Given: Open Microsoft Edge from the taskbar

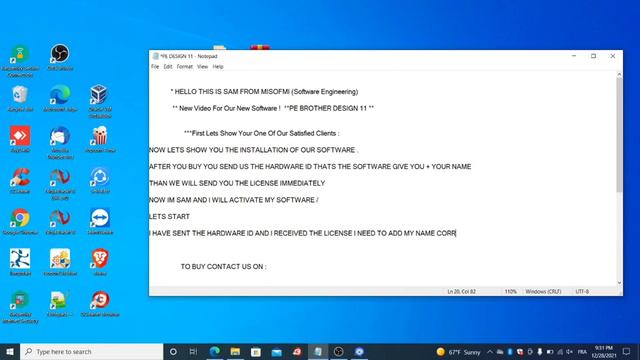Looking at the screenshot, I should [214, 351].
